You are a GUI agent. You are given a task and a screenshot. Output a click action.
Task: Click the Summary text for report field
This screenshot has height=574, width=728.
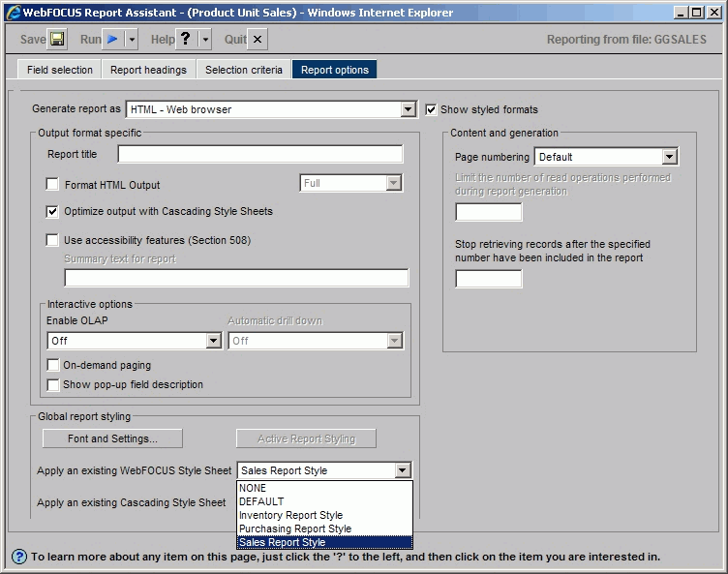point(236,278)
